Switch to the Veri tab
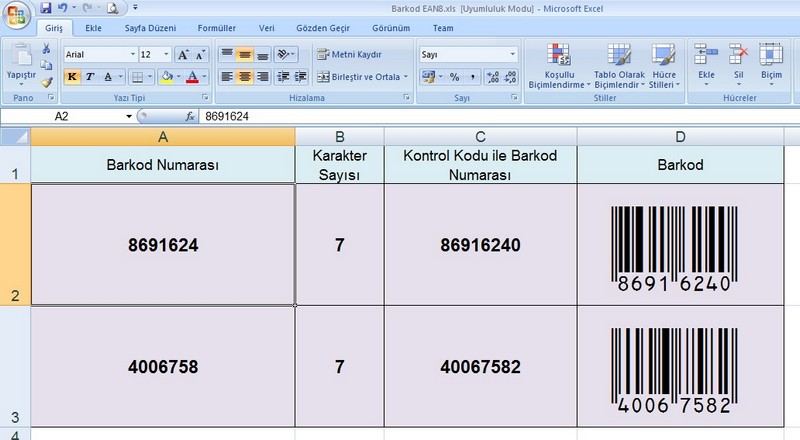The image size is (800, 440). pyautogui.click(x=266, y=28)
